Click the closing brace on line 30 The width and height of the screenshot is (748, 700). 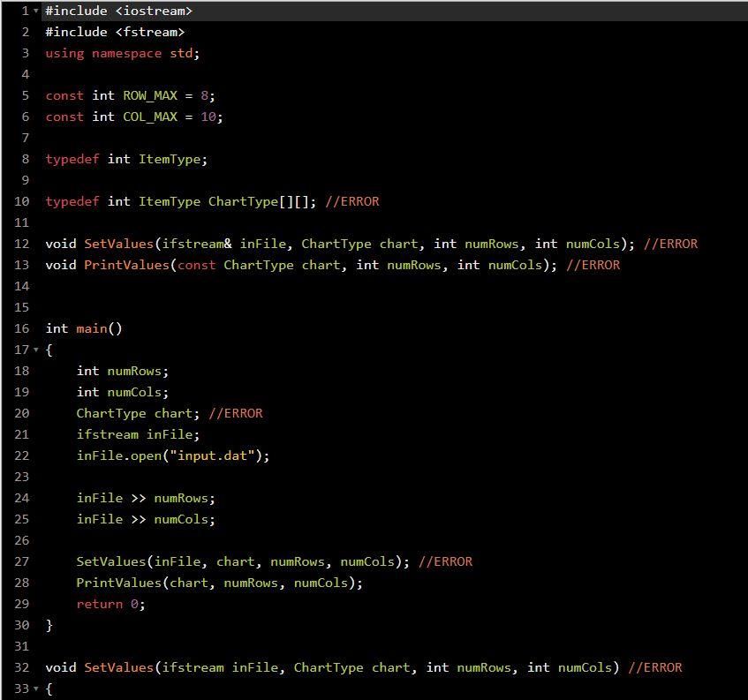pyautogui.click(x=49, y=625)
